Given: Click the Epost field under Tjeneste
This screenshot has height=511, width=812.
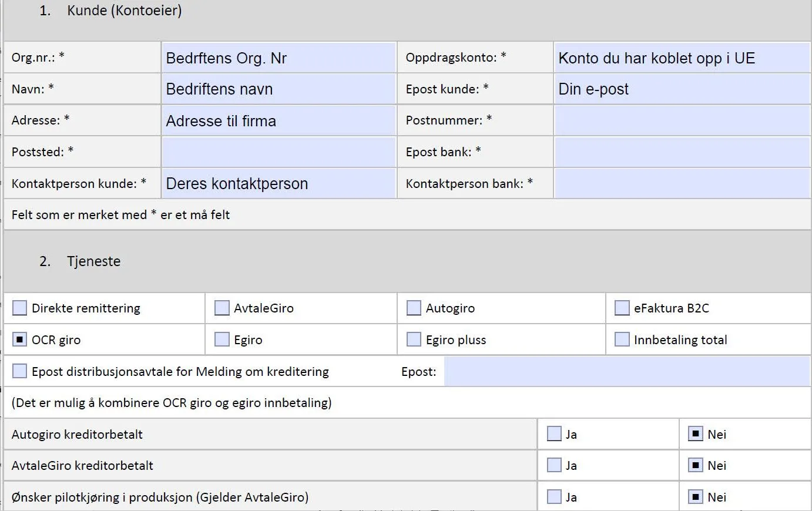Looking at the screenshot, I should coord(626,372).
